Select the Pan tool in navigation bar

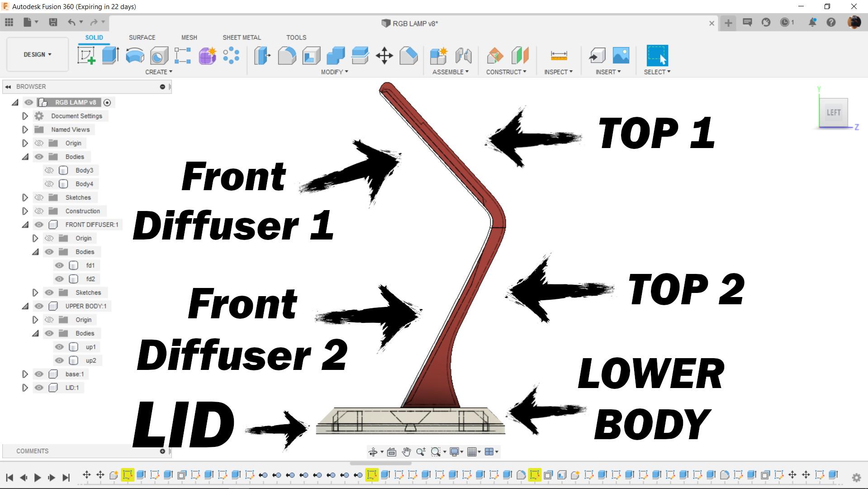click(x=406, y=451)
